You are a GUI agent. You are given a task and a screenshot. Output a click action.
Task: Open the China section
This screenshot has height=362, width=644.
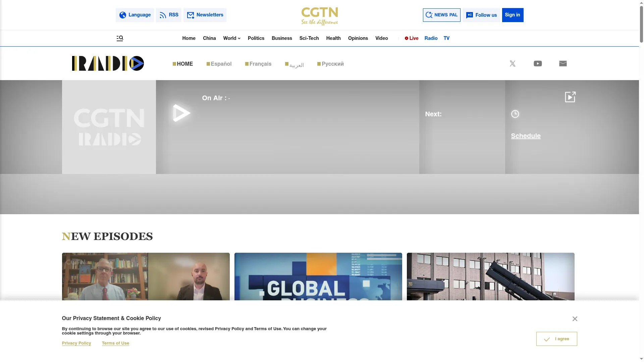pyautogui.click(x=209, y=38)
